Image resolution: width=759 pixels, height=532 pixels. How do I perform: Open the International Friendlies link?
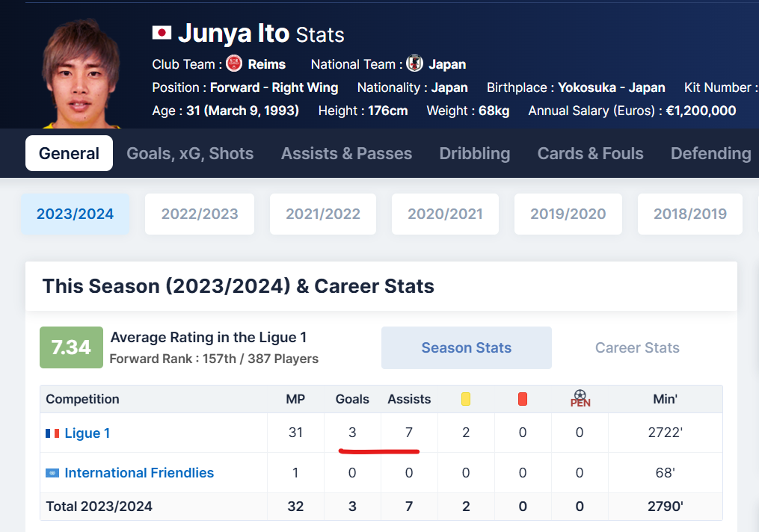139,472
